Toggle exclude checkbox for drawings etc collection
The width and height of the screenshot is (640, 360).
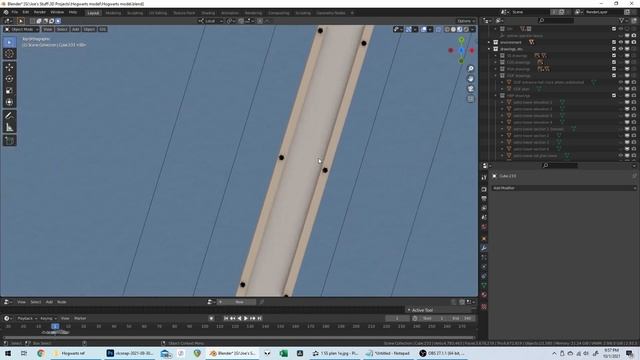[x=614, y=49]
